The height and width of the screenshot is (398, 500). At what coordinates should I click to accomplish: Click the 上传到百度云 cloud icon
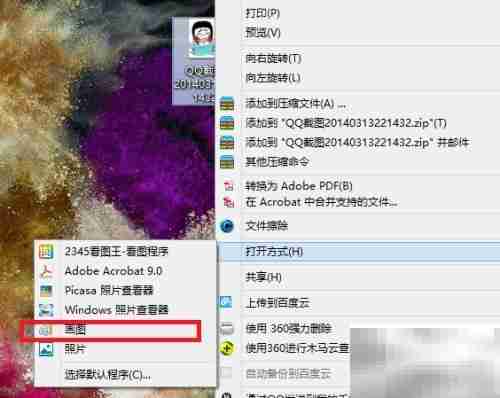pos(226,302)
